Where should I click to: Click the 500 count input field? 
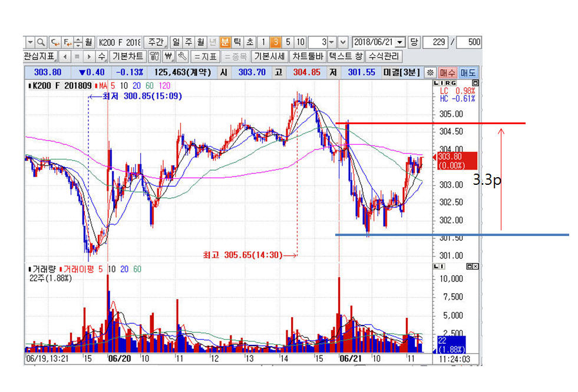(x=469, y=42)
